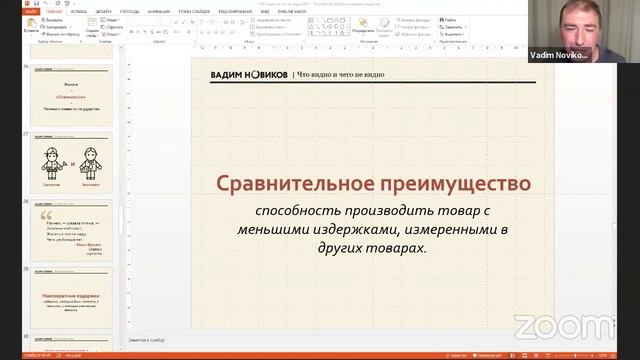The image size is (640, 360).
Task: Select slide 26 thumbnail with «Повинности»
Action: [x=71, y=96]
